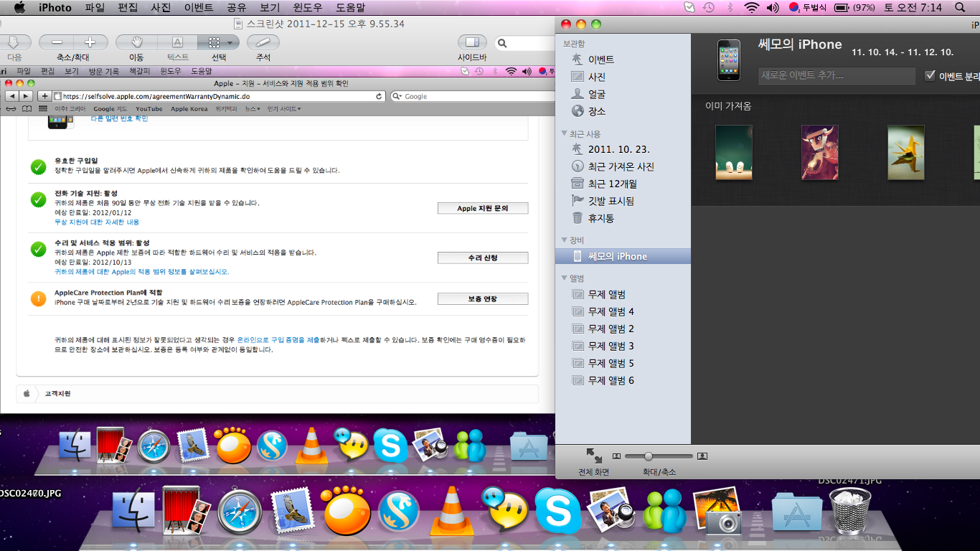Screen dimensions: 980x551
Task: Open the 무제 앨범 6 album
Action: (x=611, y=380)
